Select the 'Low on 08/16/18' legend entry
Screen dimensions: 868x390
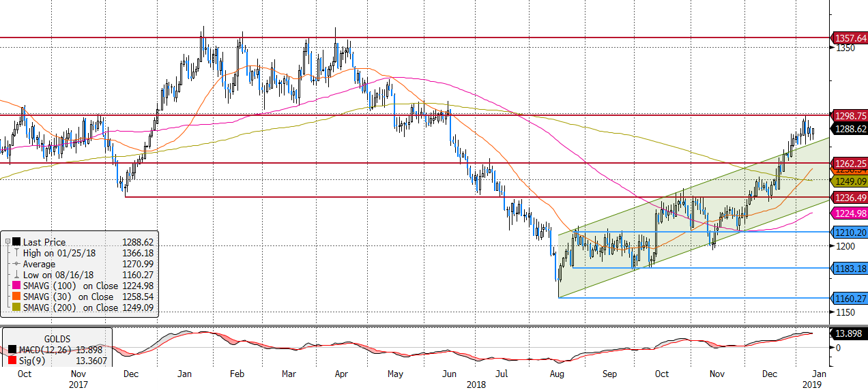[59, 275]
